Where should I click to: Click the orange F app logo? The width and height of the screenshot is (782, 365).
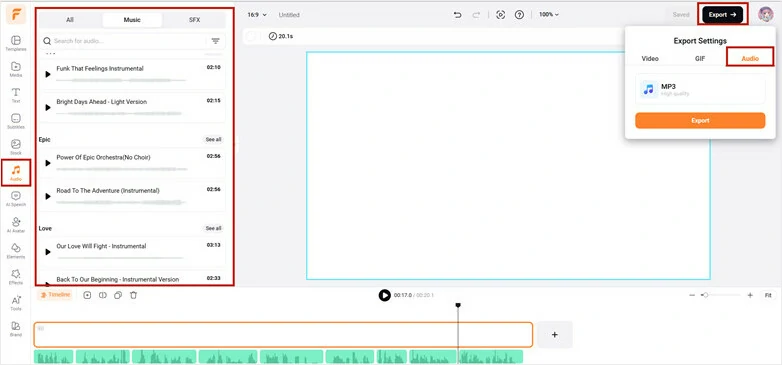coord(16,15)
